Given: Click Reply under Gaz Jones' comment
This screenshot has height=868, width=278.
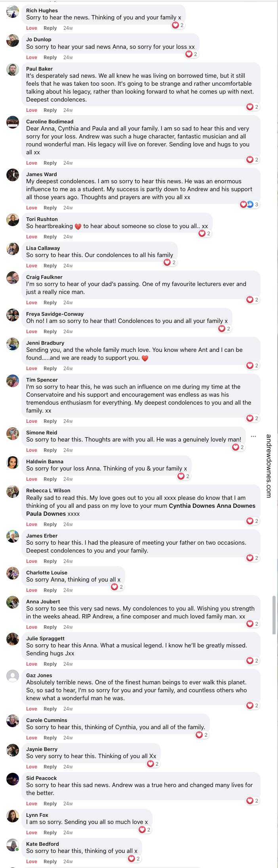Looking at the screenshot, I should (50, 709).
